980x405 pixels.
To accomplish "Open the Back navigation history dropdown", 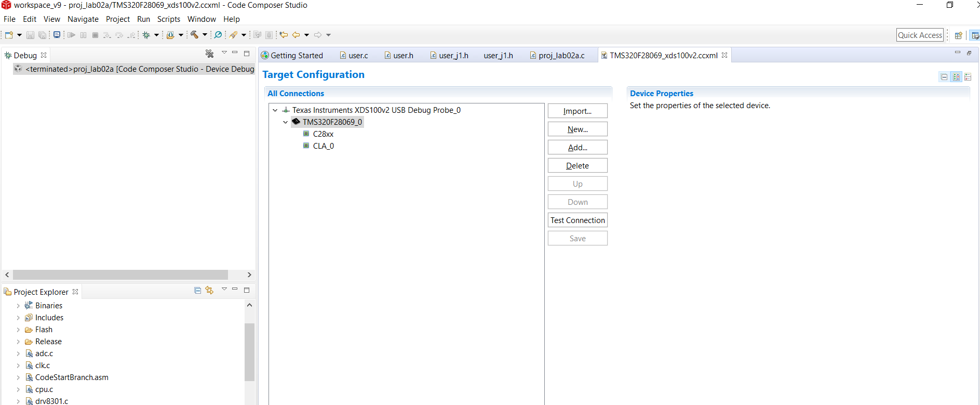I will [306, 35].
